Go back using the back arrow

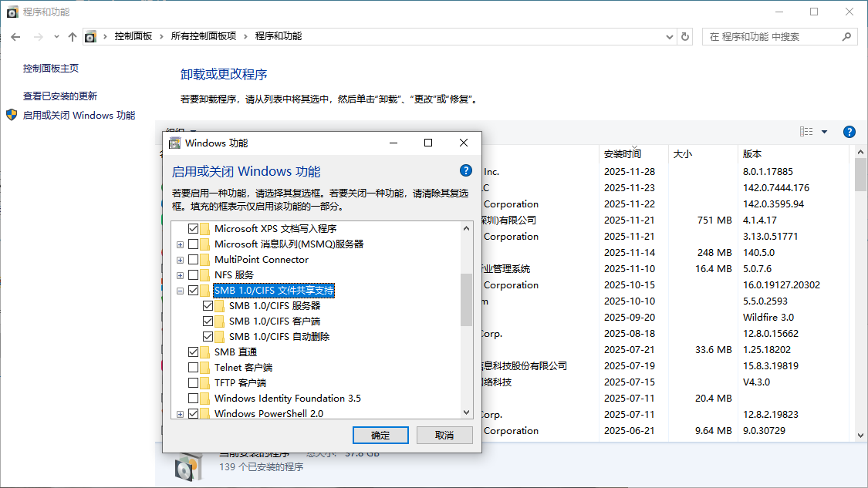15,36
